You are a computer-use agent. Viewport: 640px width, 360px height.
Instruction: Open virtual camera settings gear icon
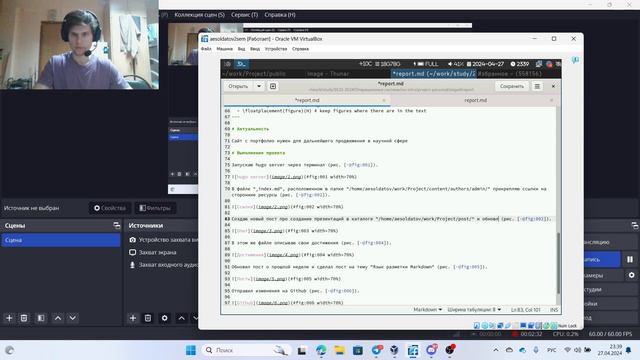tap(631, 275)
